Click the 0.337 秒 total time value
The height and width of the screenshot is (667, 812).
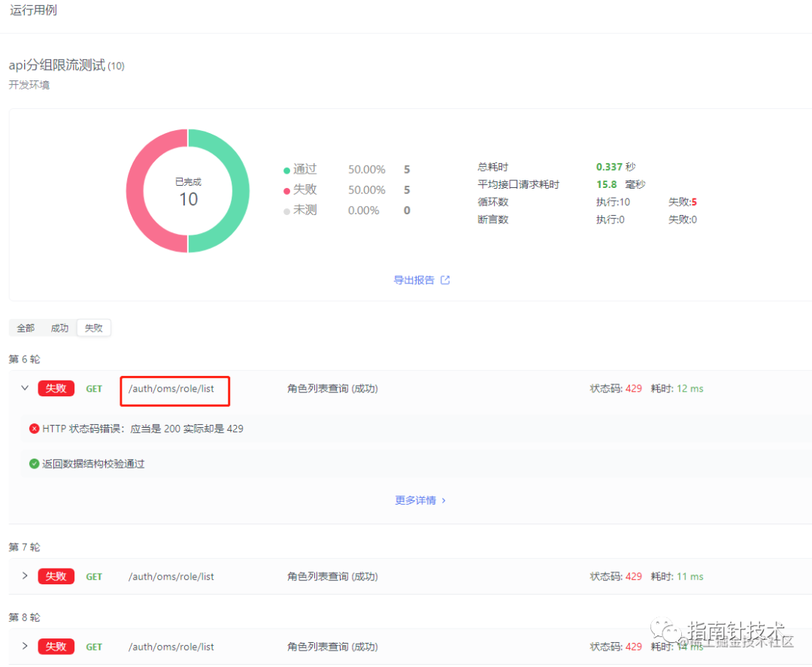tap(616, 167)
